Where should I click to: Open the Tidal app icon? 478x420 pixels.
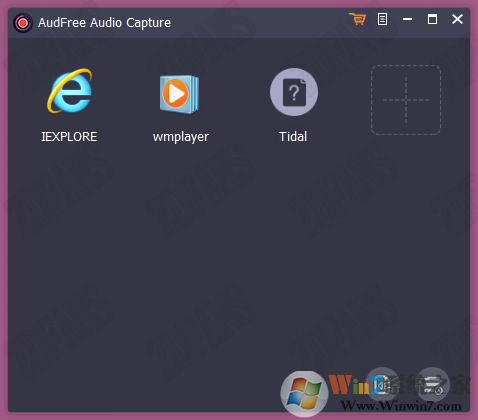click(294, 92)
